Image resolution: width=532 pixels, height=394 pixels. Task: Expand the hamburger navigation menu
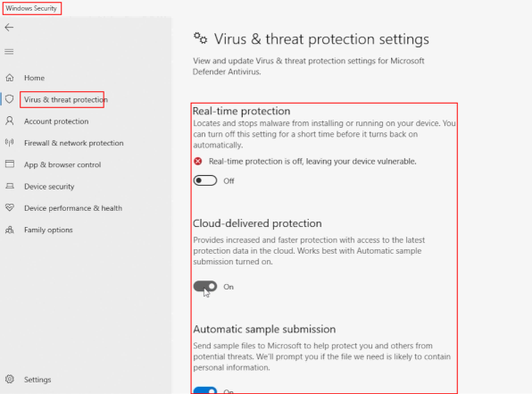click(x=9, y=52)
